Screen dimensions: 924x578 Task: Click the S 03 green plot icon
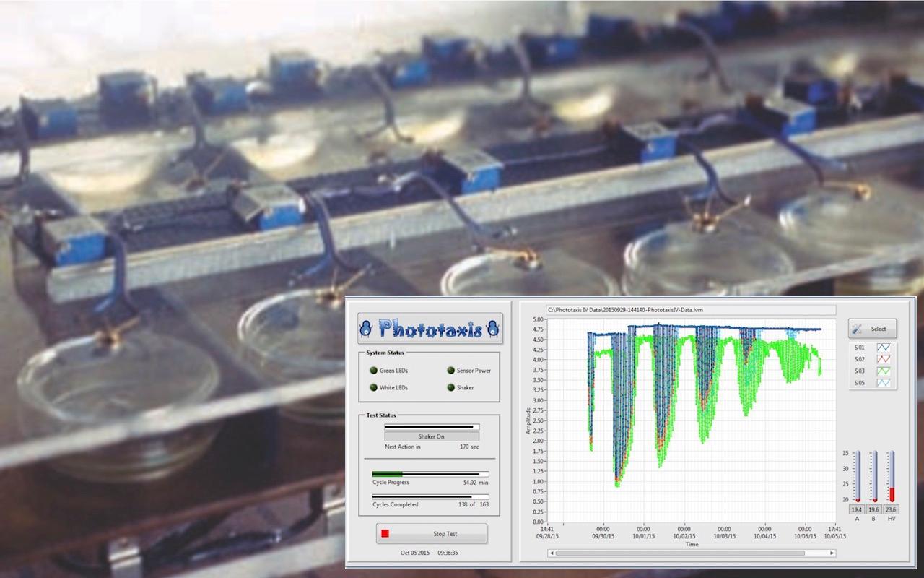[884, 371]
